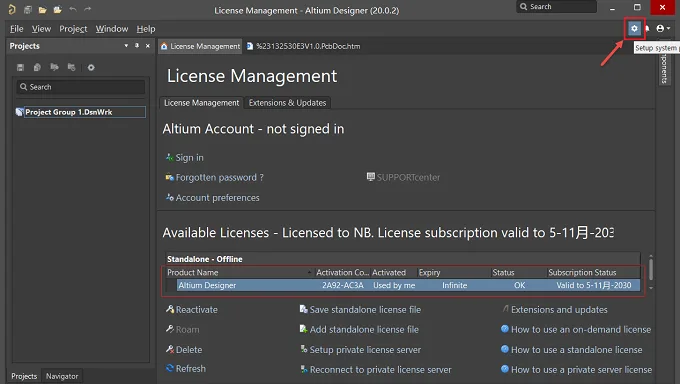Click Projects panel settings gear icon
The image size is (680, 384).
pos(91,67)
